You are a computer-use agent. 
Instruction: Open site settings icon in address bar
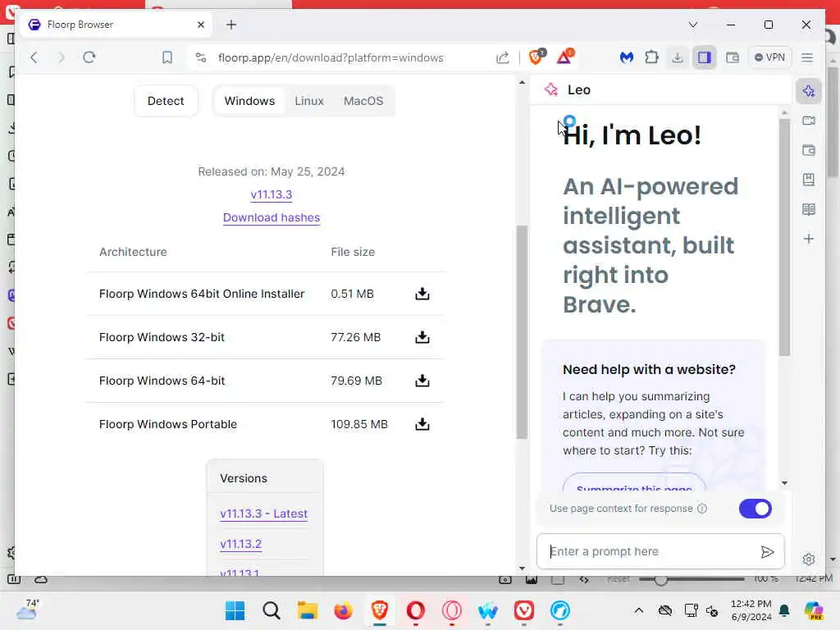pos(201,57)
